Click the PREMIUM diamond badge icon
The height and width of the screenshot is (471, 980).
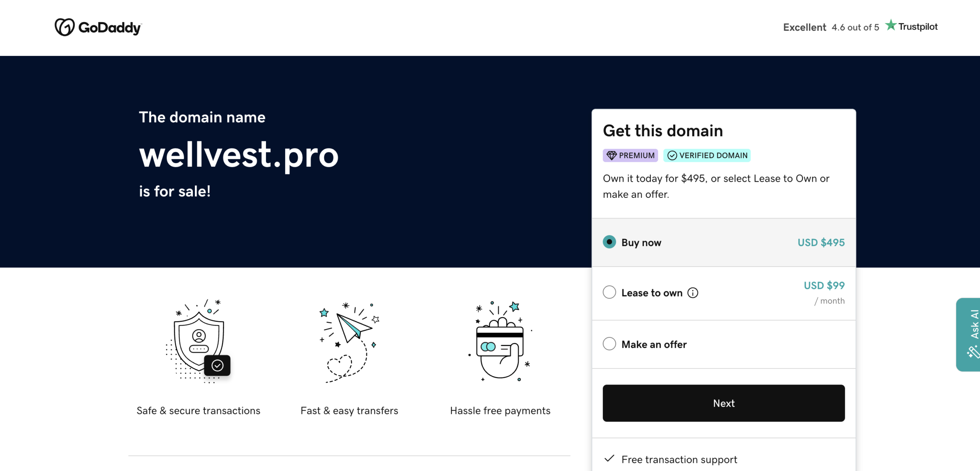(x=612, y=155)
